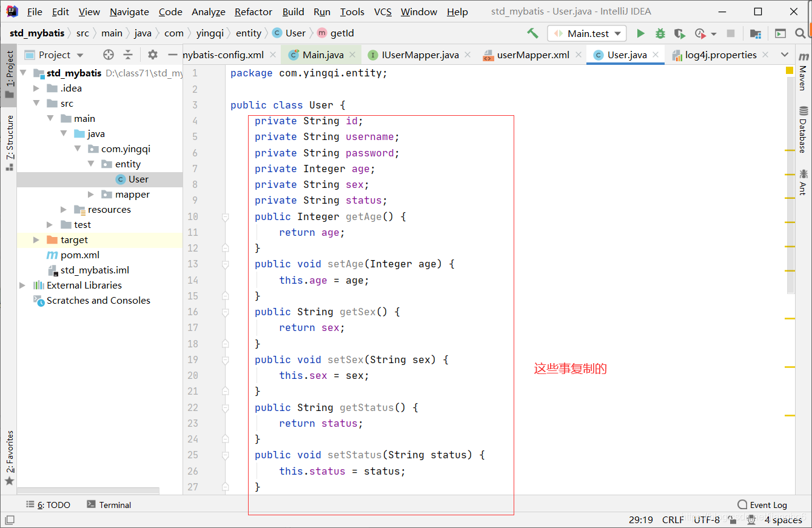This screenshot has height=528, width=812.
Task: Expand External Libraries node
Action: (23, 285)
